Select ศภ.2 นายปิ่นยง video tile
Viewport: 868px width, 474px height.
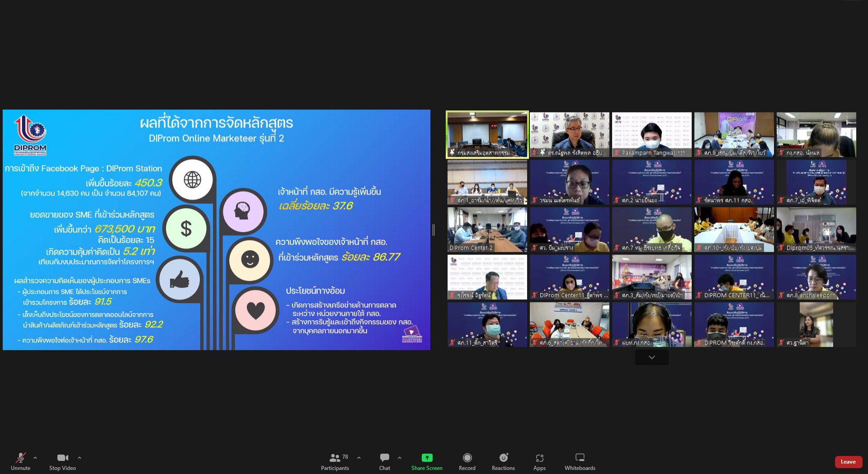point(651,182)
